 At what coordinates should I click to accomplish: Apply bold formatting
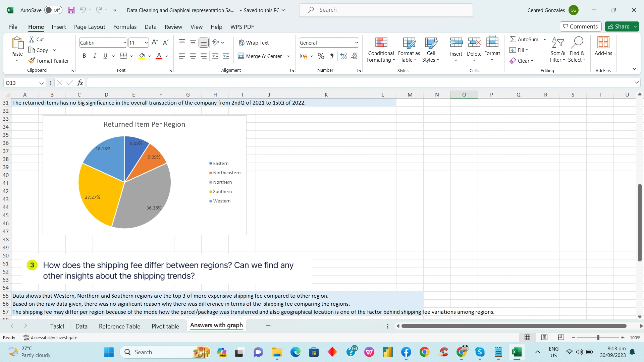[x=84, y=56]
